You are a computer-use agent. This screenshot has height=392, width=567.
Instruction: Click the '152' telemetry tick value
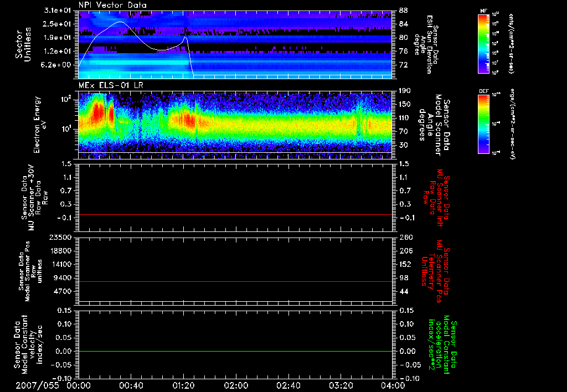click(x=405, y=264)
